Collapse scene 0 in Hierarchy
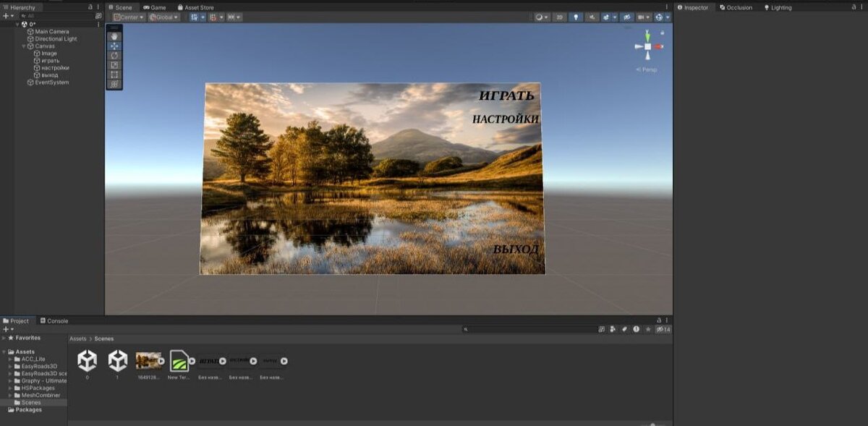Image resolution: width=868 pixels, height=426 pixels. tap(17, 24)
